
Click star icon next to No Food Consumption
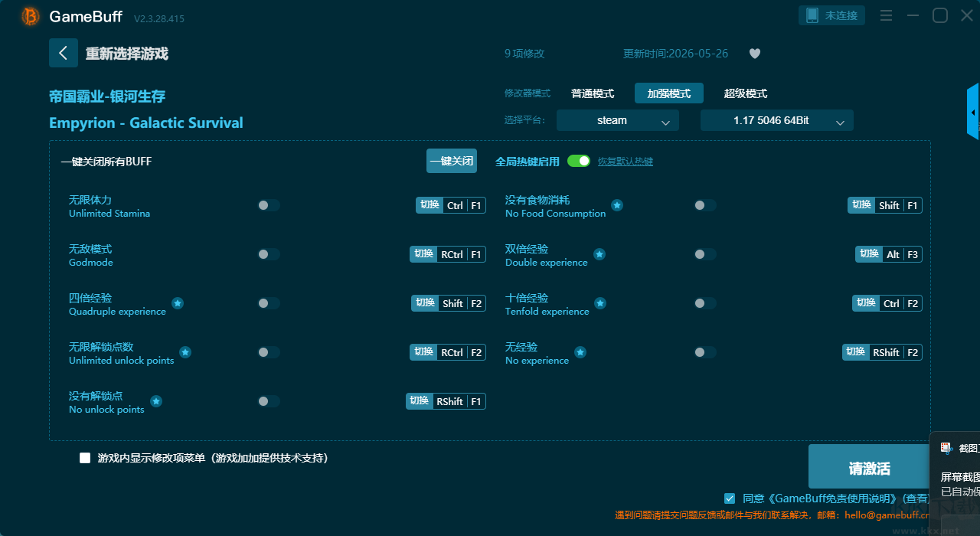617,205
